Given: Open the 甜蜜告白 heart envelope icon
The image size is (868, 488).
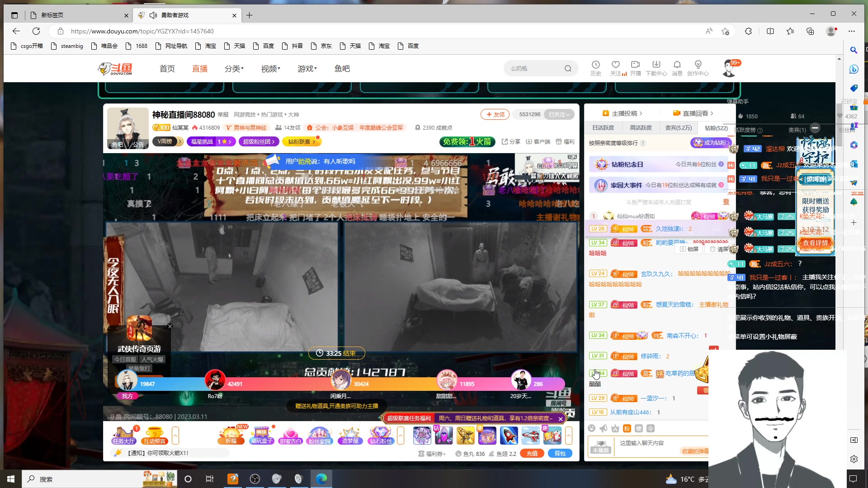Looking at the screenshot, I should pyautogui.click(x=290, y=436).
